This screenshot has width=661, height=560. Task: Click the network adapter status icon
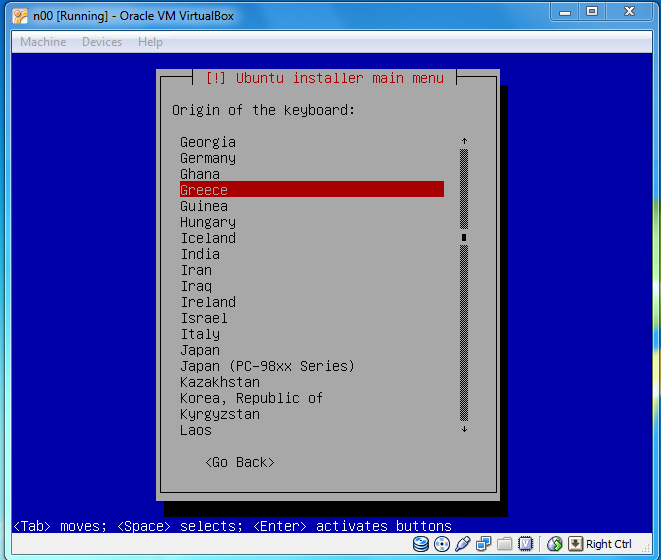[x=484, y=544]
